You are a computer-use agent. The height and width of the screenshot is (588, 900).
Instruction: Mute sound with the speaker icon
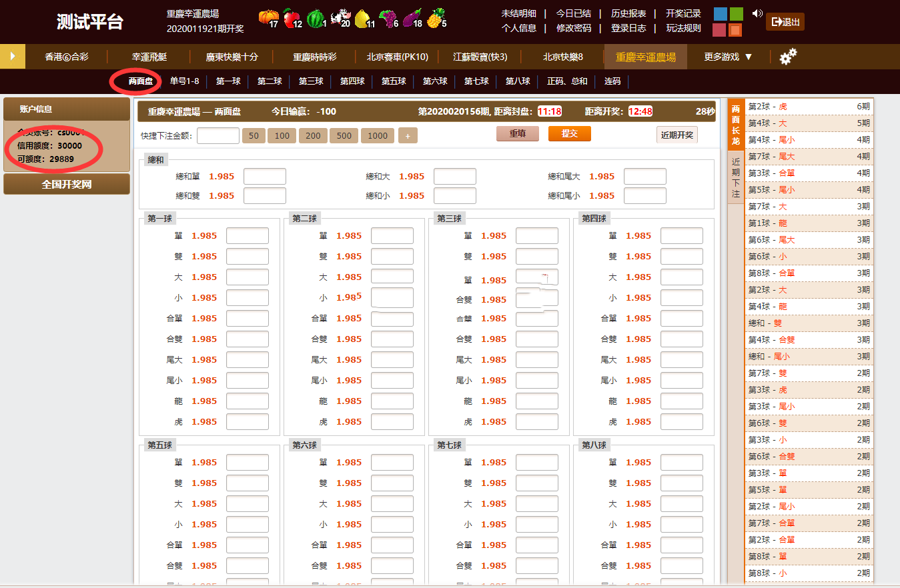[x=757, y=14]
